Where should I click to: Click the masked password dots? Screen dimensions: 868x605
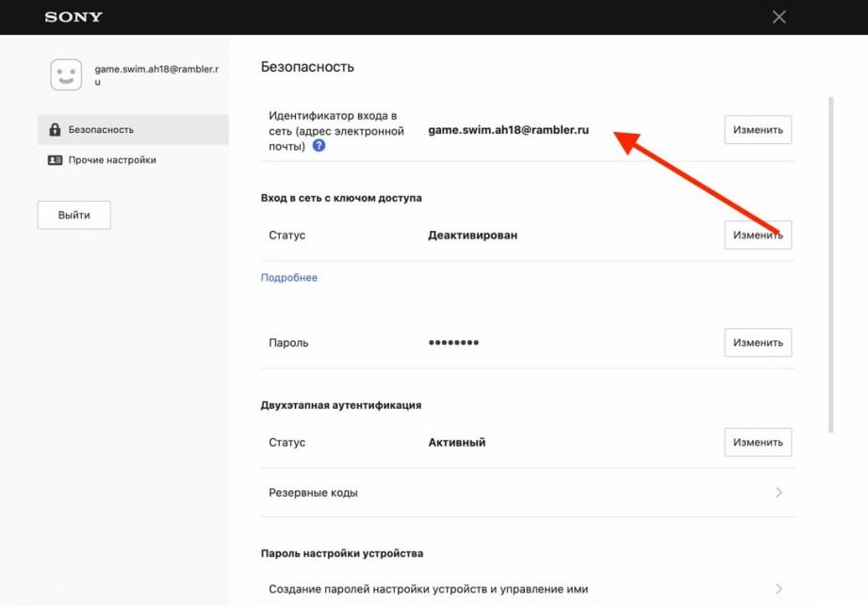pos(453,343)
